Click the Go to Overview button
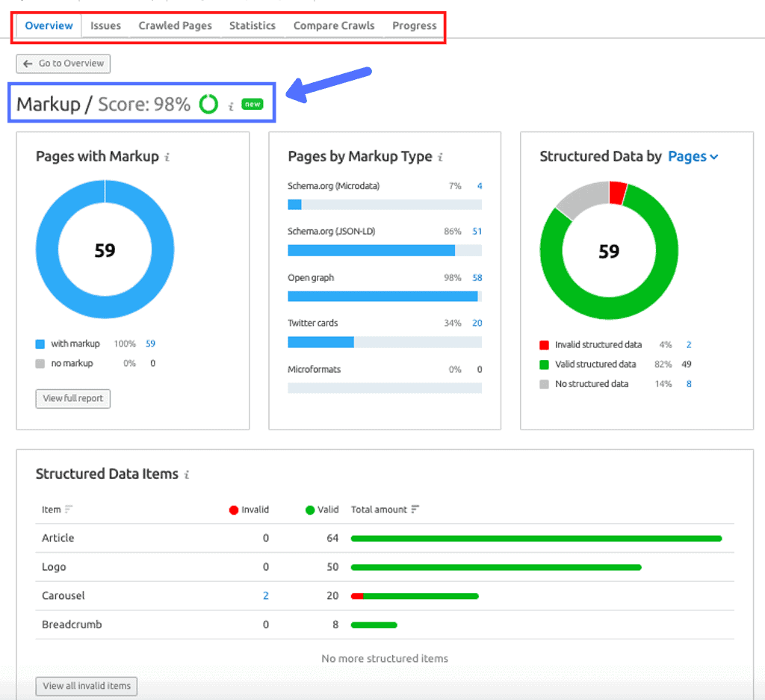765x700 pixels. [x=63, y=64]
